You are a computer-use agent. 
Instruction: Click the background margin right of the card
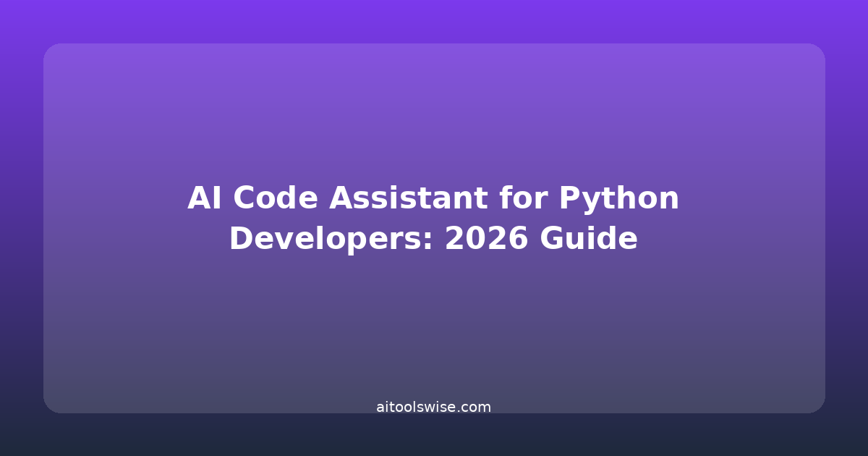tap(846, 228)
